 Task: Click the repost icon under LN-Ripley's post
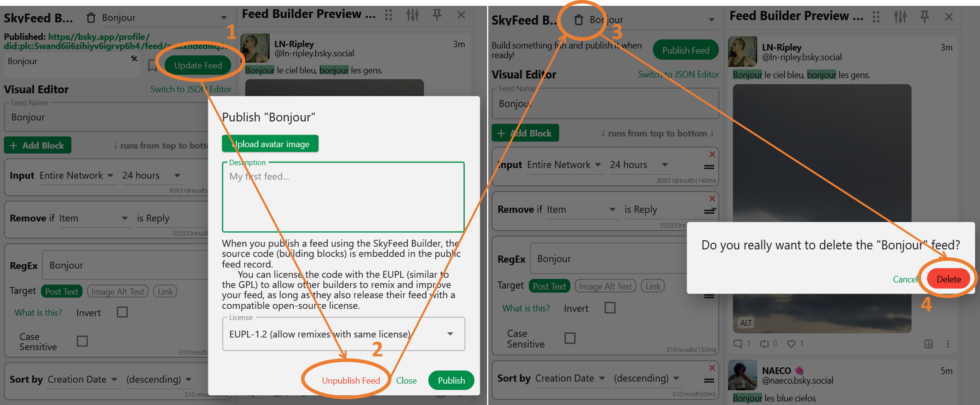click(764, 344)
